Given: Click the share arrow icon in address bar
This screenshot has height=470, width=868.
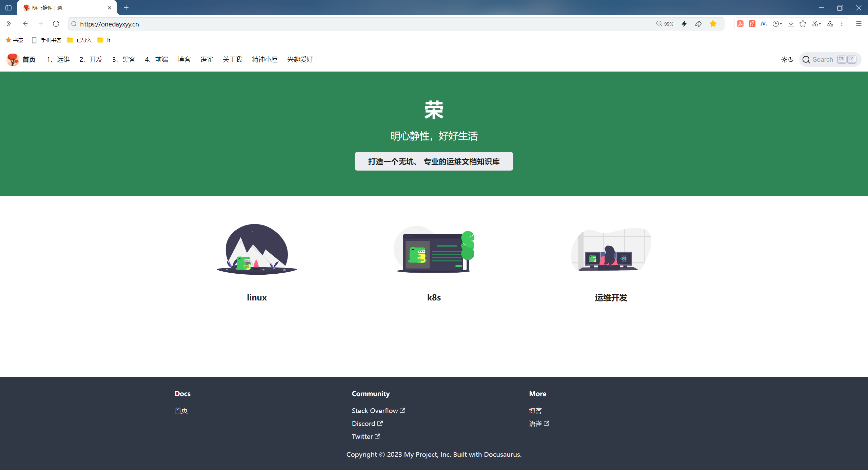Looking at the screenshot, I should 698,24.
